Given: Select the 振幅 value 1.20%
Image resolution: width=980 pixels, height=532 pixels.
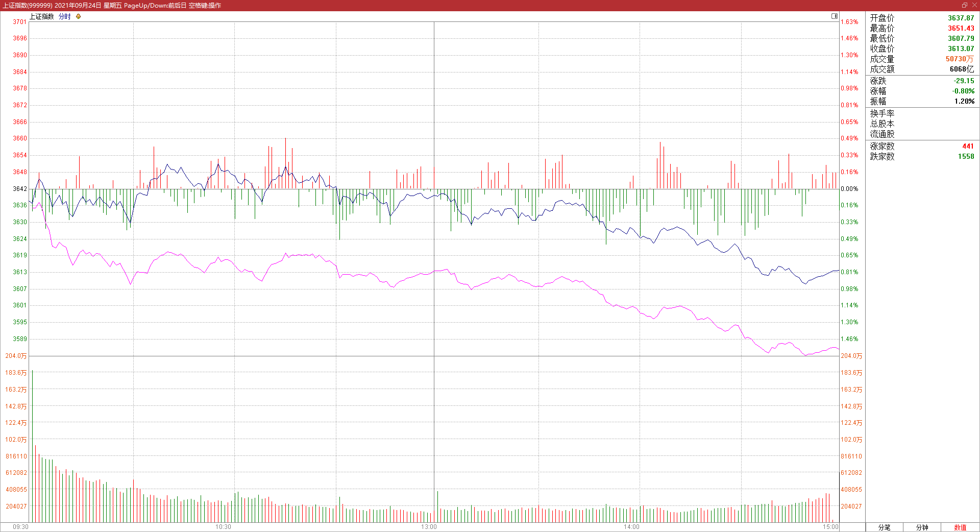Looking at the screenshot, I should 964,101.
